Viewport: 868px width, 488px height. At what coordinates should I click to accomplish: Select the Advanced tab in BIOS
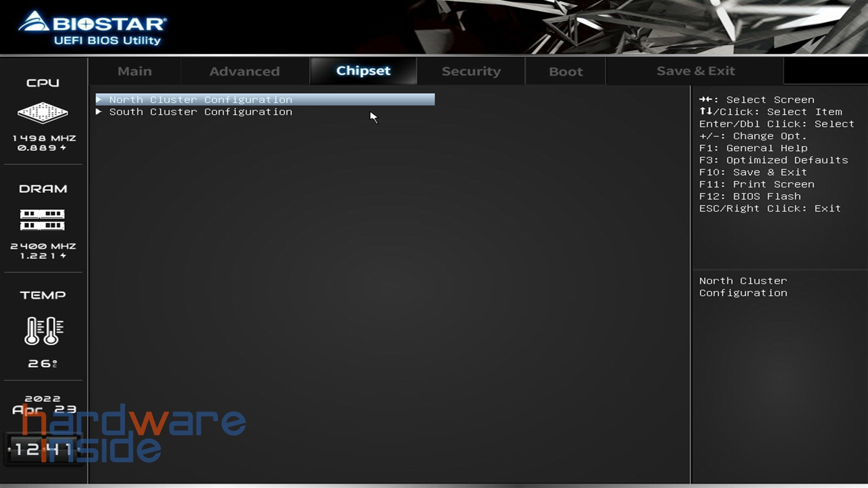coord(244,71)
